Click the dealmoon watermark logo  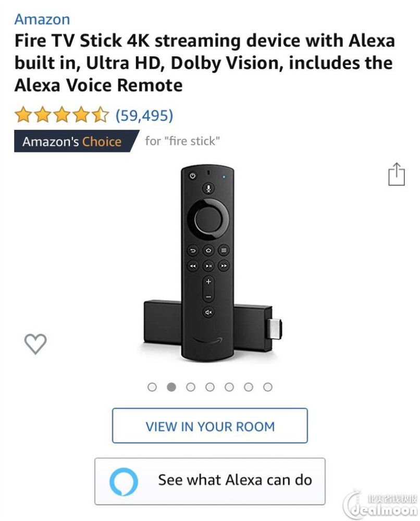[x=380, y=504]
